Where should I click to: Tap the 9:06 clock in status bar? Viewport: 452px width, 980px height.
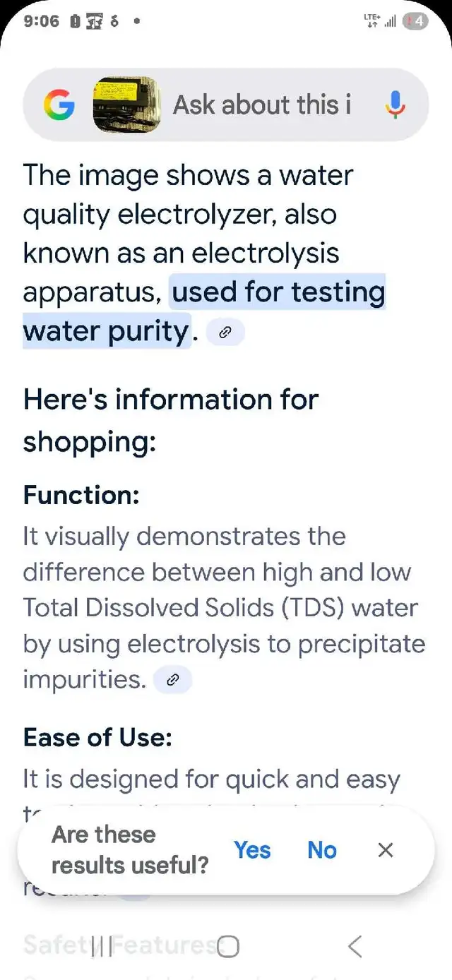[x=41, y=21]
